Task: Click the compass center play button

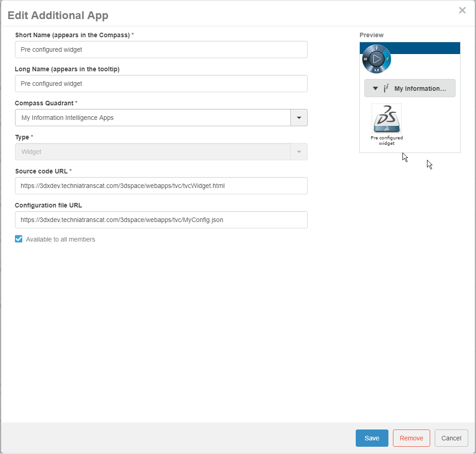Action: point(376,59)
